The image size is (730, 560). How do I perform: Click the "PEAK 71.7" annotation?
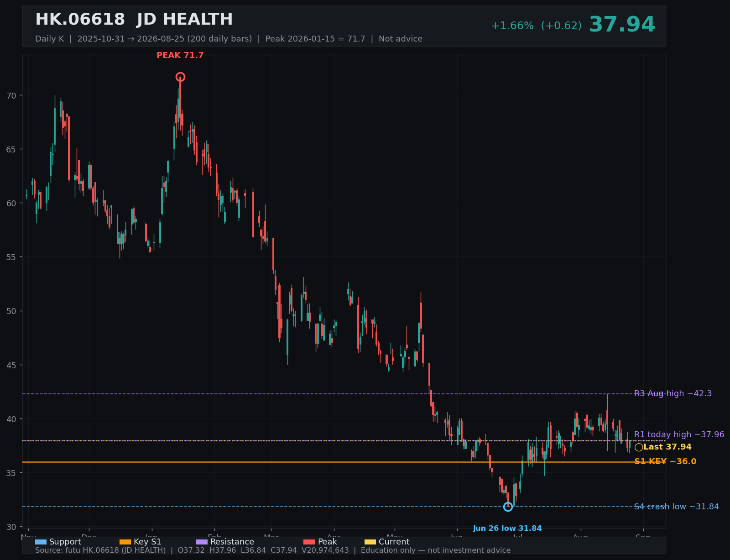(x=180, y=56)
